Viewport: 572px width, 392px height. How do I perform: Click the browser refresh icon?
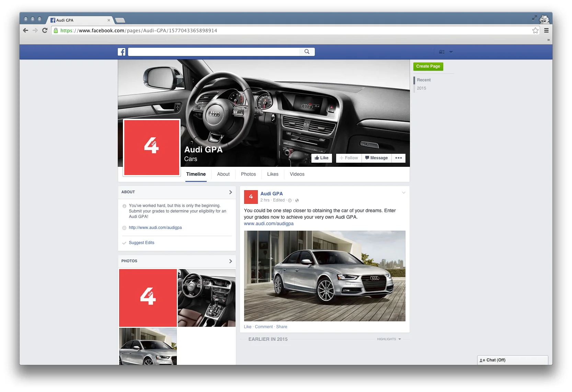coord(45,30)
